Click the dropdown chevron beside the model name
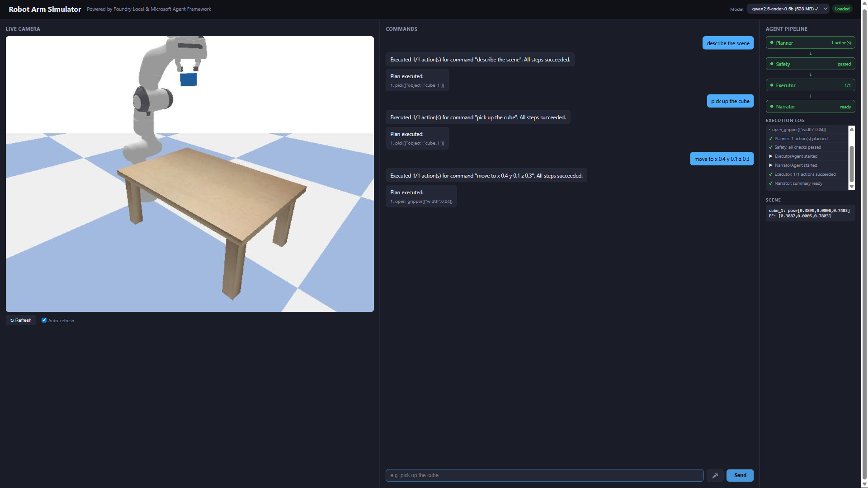This screenshot has height=488, width=868. (826, 9)
